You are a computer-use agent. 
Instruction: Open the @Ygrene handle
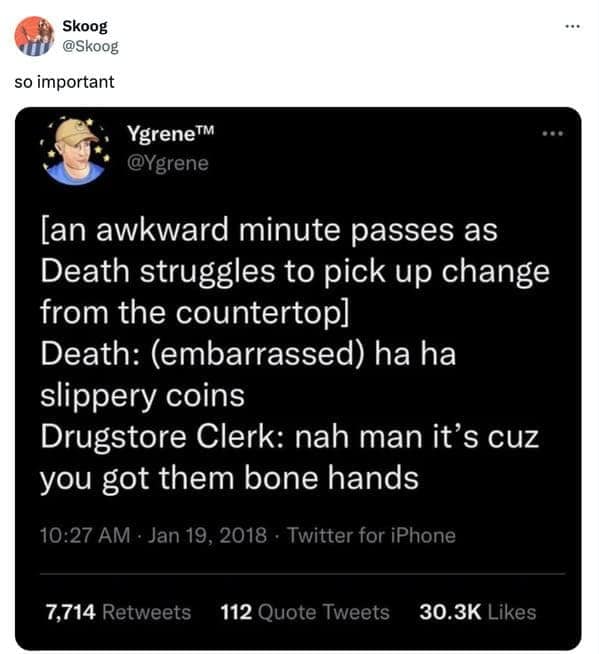[168, 163]
